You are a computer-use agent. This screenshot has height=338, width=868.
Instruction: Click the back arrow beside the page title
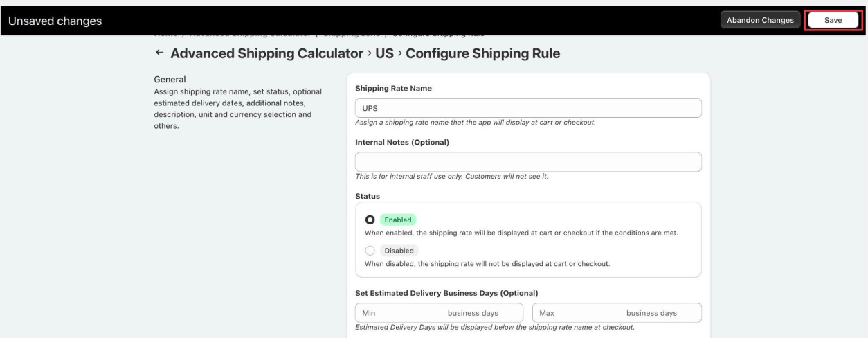(x=160, y=53)
